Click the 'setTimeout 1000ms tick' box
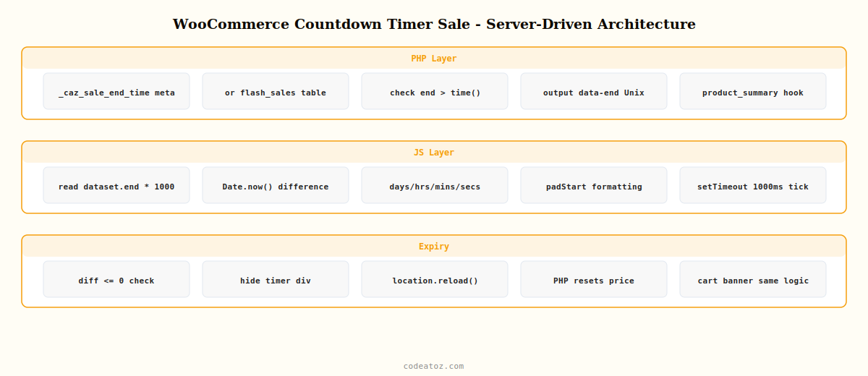 [753, 185]
